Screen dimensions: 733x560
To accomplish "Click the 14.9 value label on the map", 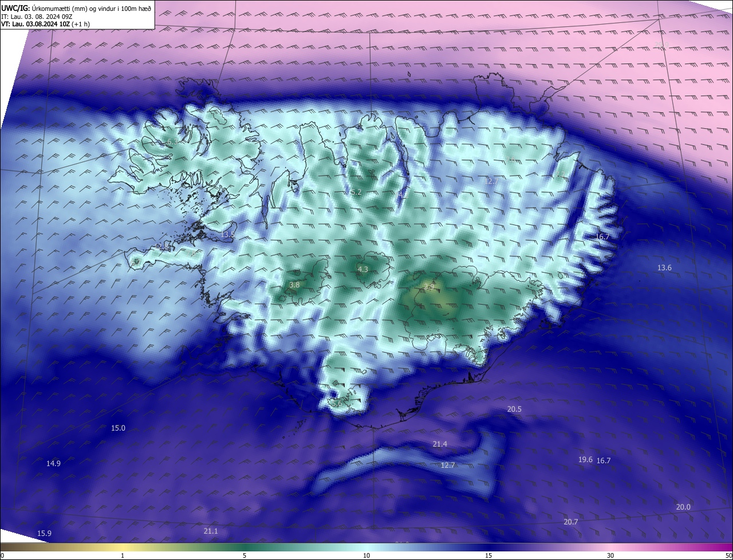I will [x=53, y=463].
